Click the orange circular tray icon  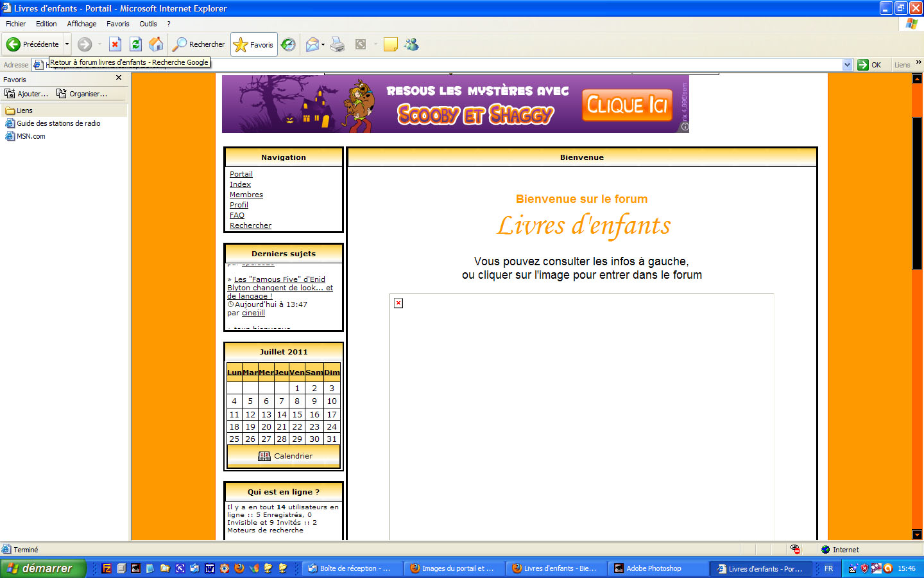[x=888, y=568]
